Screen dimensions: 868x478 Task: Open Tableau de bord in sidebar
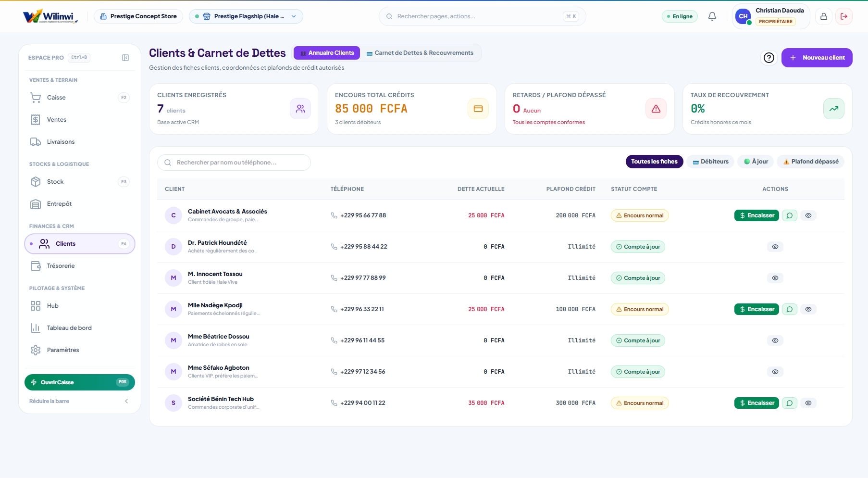[80, 328]
